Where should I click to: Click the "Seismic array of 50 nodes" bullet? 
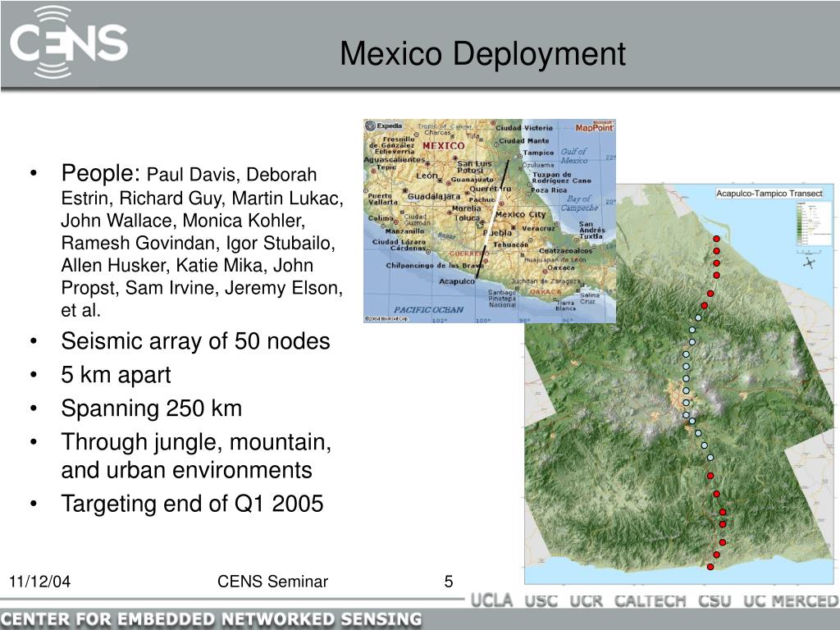click(195, 341)
